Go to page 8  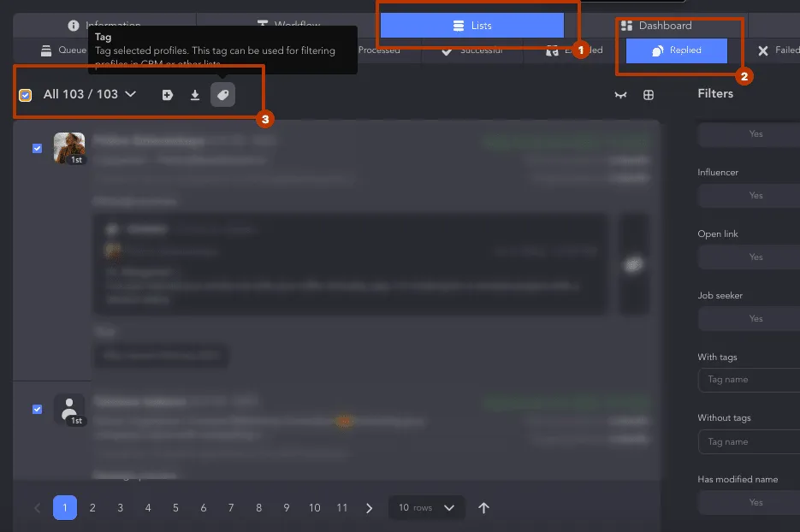258,507
